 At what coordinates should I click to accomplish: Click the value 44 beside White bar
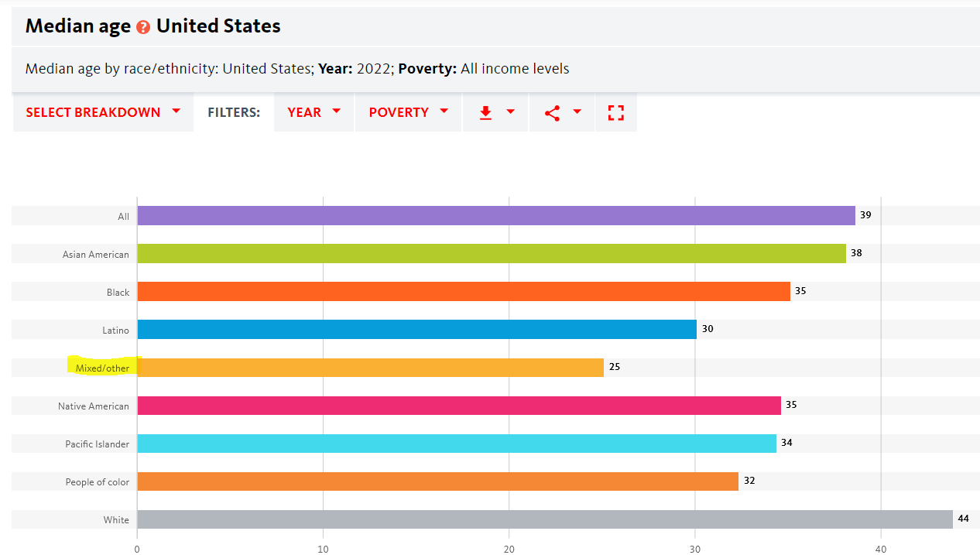[963, 519]
